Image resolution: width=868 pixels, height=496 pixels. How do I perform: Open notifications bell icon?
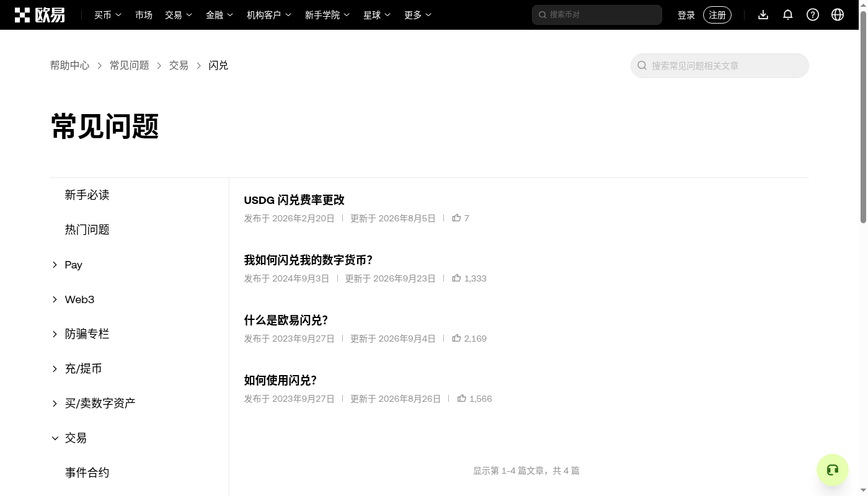click(x=788, y=15)
